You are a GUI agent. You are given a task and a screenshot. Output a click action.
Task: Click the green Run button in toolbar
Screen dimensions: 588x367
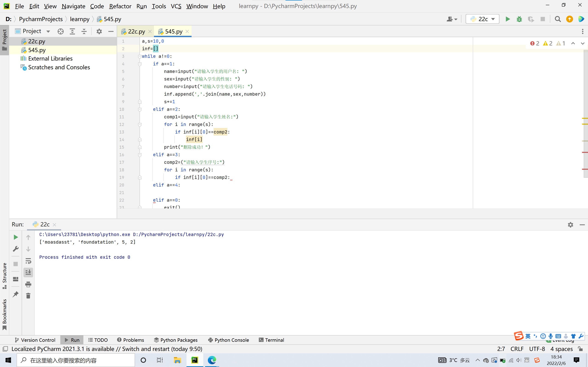pyautogui.click(x=508, y=19)
